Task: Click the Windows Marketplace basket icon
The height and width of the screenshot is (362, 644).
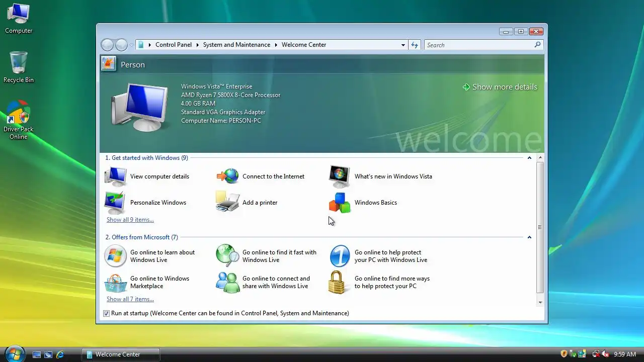Action: (115, 283)
